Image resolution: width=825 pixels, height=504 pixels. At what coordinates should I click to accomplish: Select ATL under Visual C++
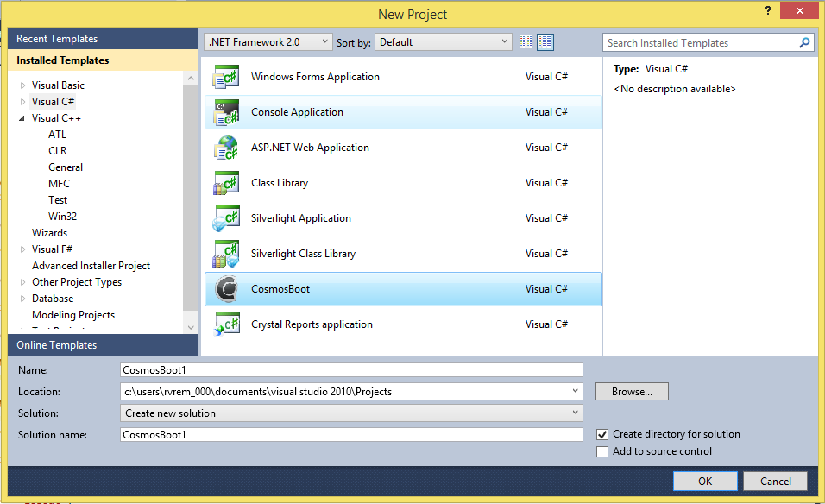57,135
